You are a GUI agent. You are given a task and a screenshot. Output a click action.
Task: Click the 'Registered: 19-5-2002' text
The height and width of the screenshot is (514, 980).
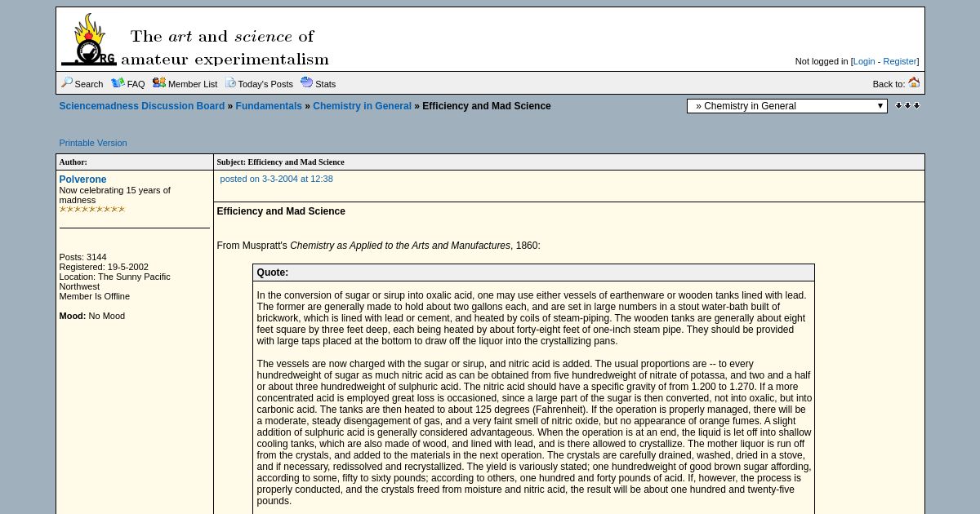click(104, 267)
